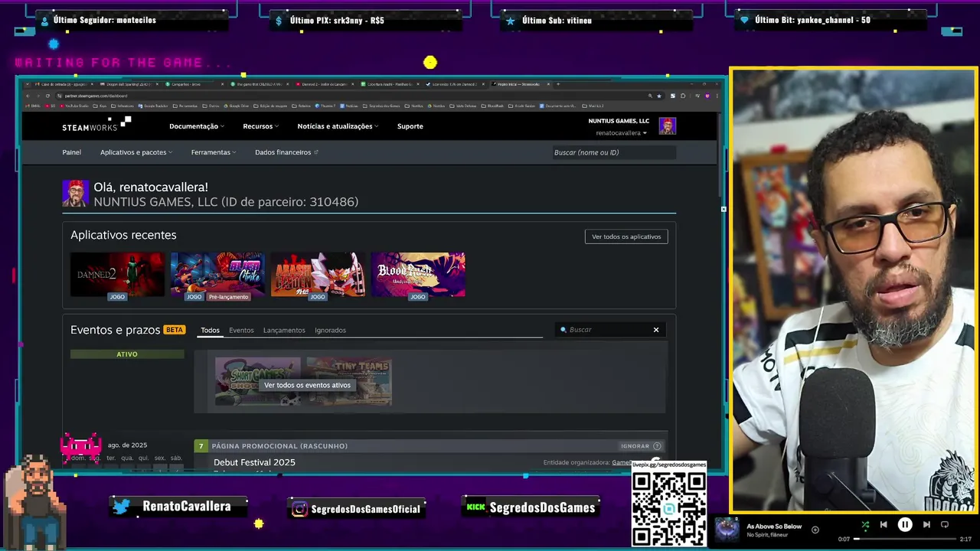Image resolution: width=980 pixels, height=551 pixels.
Task: Seek in the song progress bar
Action: tap(905, 539)
